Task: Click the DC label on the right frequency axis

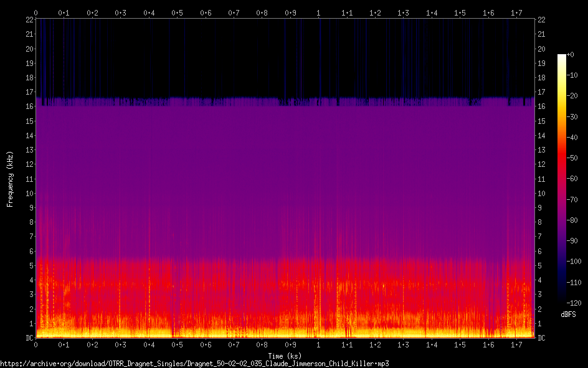Action: (x=542, y=337)
